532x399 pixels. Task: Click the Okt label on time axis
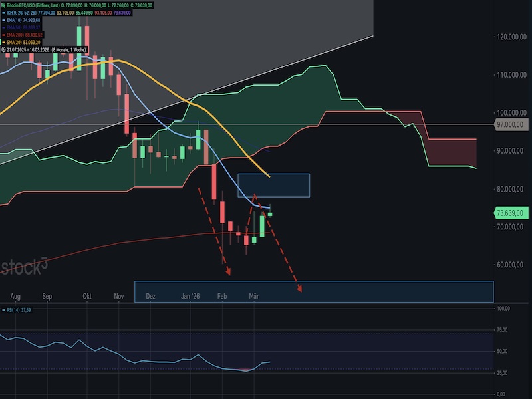point(87,295)
